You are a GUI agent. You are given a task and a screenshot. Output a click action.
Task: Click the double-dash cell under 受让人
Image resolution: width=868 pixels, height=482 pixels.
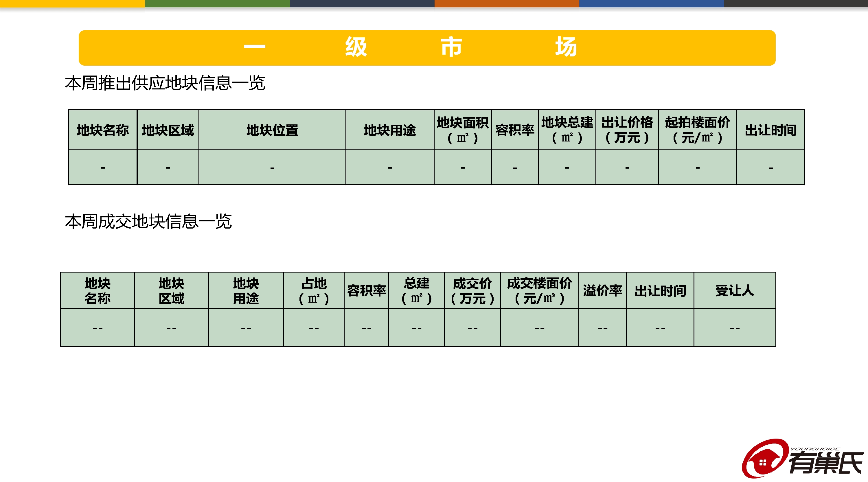coord(735,328)
